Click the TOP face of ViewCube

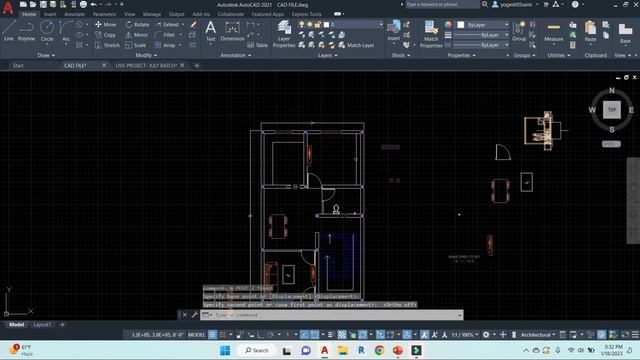[x=611, y=110]
